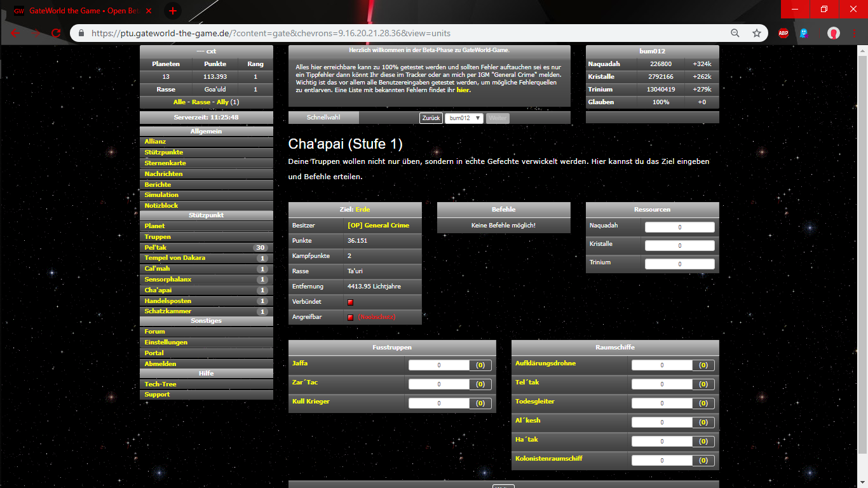Click the browser reload icon
This screenshot has width=868, height=488.
[x=56, y=33]
